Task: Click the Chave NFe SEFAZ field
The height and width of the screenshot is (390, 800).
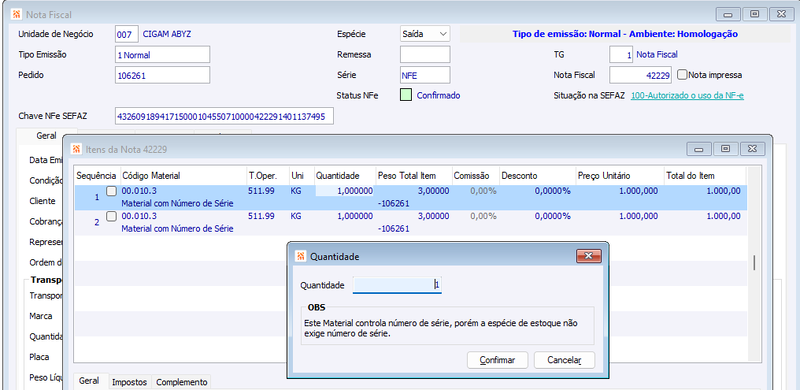Action: [224, 116]
